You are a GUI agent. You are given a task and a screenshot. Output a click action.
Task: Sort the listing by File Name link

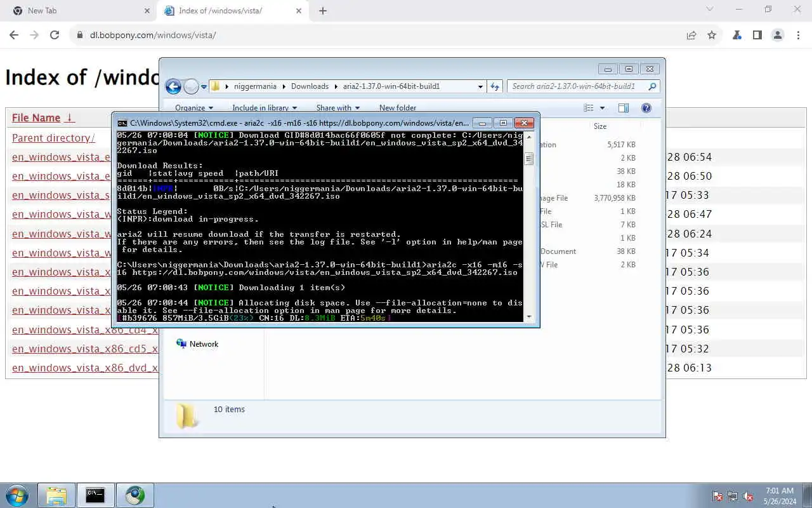[x=36, y=117]
